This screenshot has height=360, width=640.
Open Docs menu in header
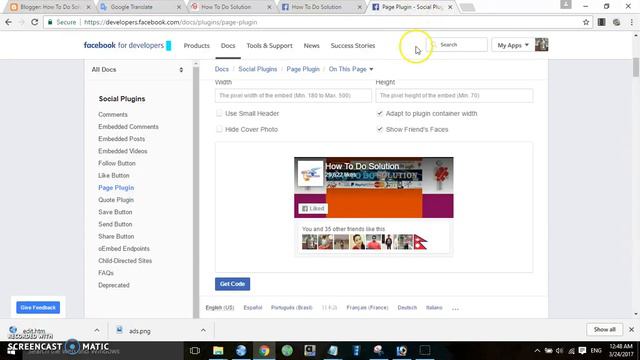tap(228, 46)
